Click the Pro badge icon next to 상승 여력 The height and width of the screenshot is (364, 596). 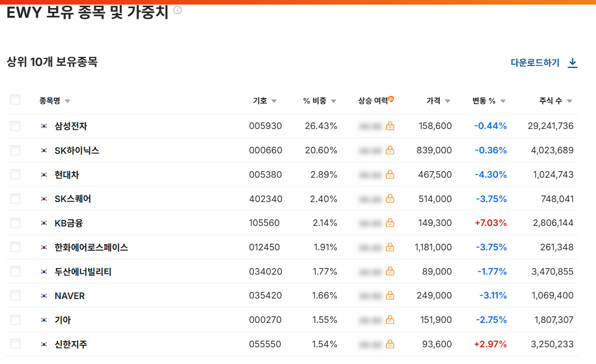click(391, 100)
